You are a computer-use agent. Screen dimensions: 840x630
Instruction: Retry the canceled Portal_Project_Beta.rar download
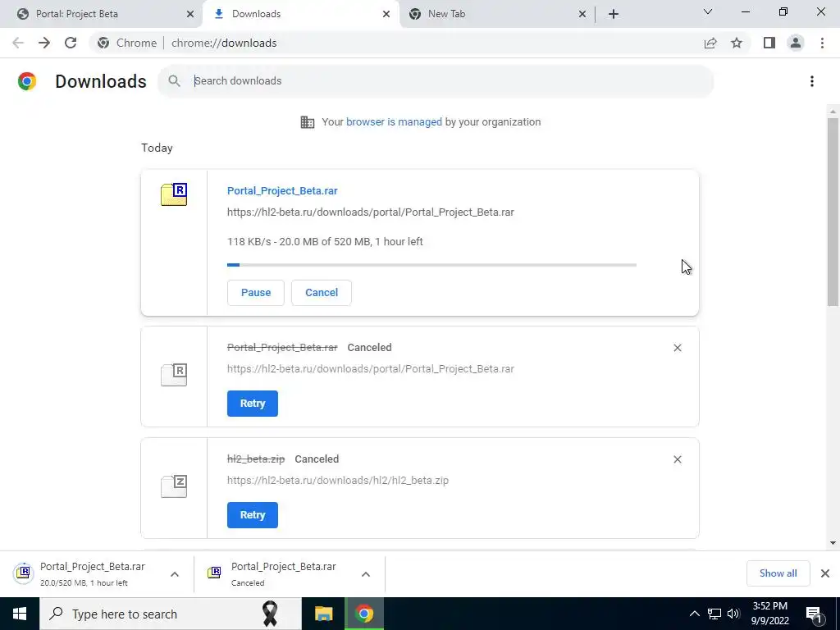click(x=253, y=404)
